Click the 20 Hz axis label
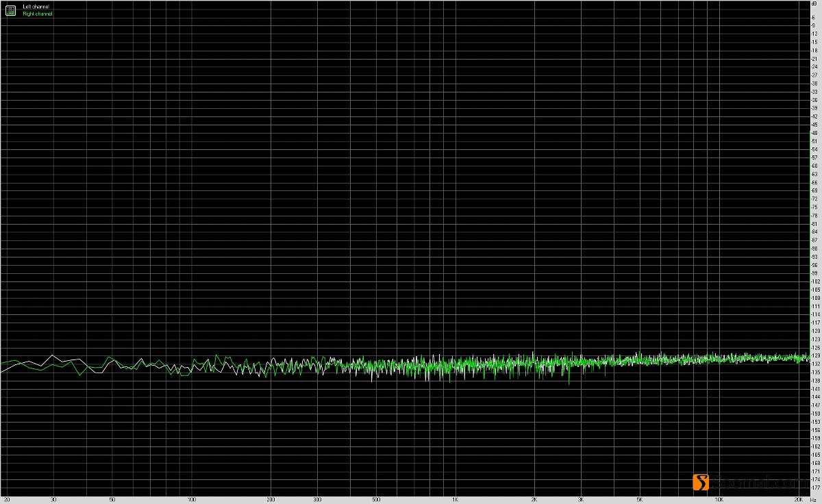Screen dimensions: 822x504 click(x=5, y=500)
